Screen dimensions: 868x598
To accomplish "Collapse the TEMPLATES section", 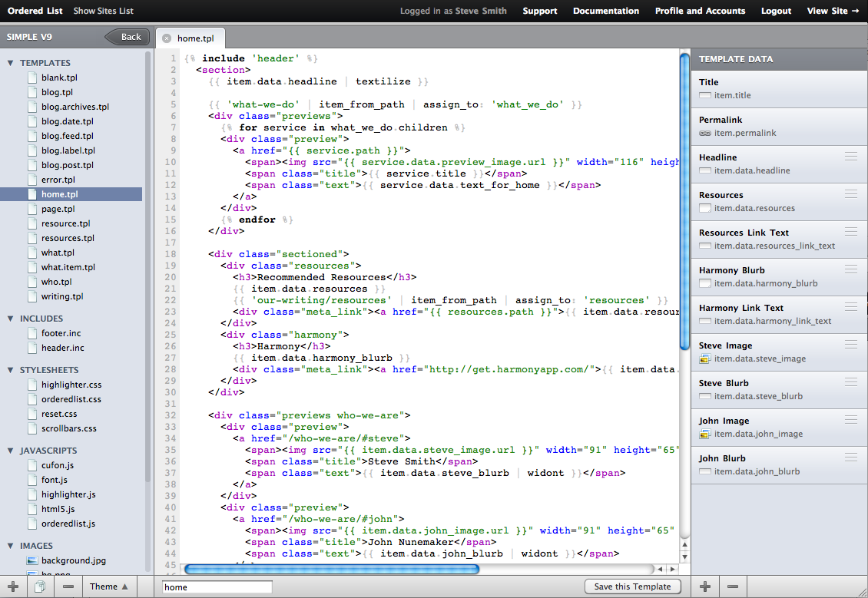I will pos(11,63).
